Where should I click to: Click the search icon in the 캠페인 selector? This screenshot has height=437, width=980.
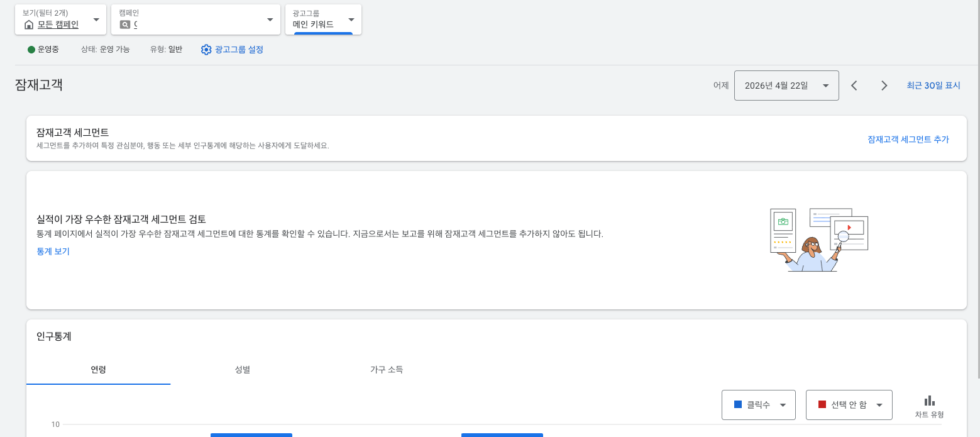coord(124,24)
